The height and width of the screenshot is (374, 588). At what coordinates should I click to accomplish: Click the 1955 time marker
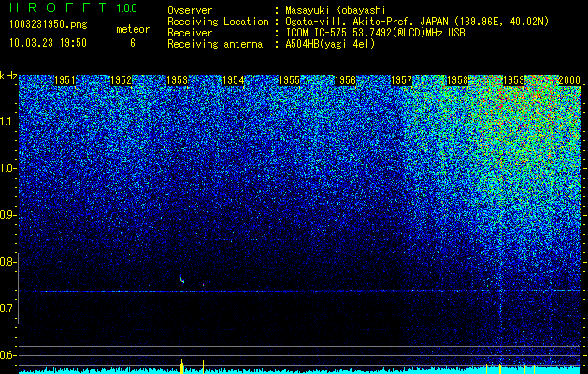pyautogui.click(x=289, y=80)
